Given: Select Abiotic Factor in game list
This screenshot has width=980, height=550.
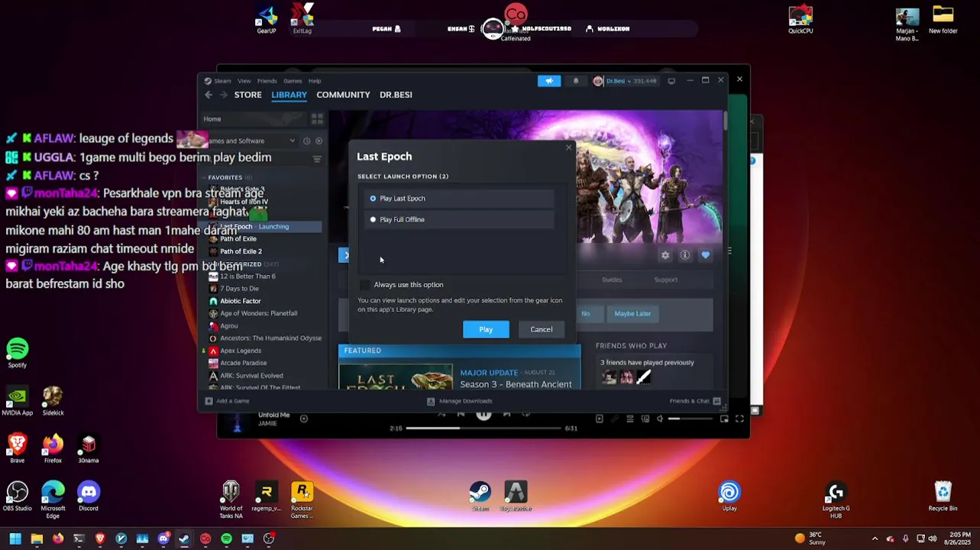Looking at the screenshot, I should click(240, 301).
